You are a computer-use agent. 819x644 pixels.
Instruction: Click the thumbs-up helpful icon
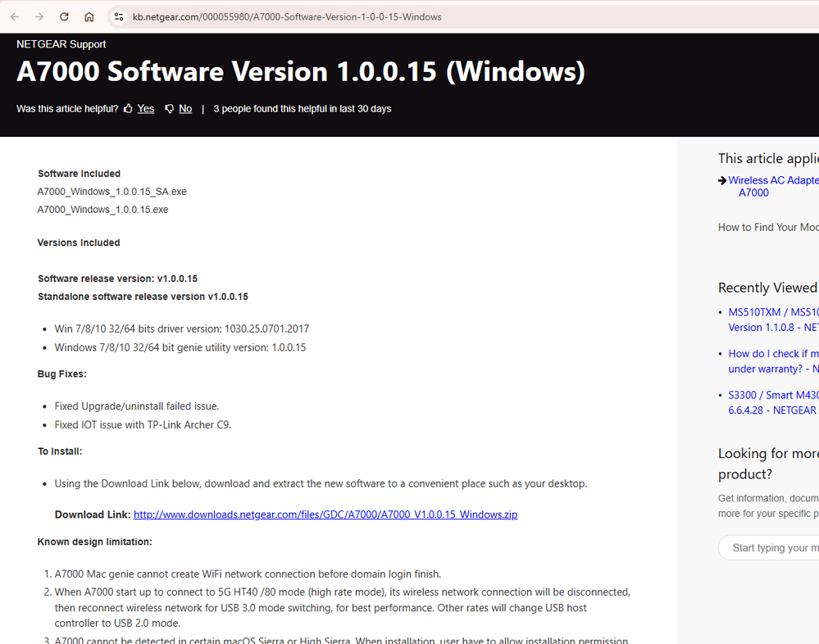point(128,109)
